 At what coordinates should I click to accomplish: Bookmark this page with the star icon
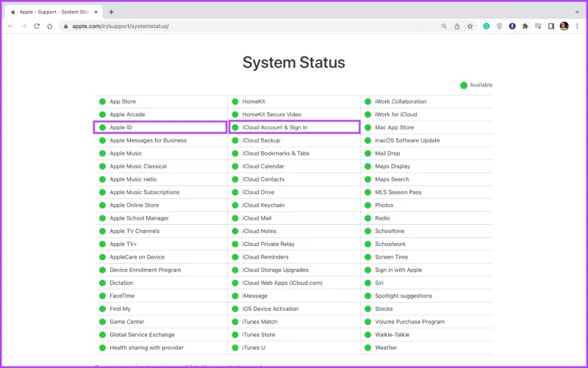click(470, 26)
